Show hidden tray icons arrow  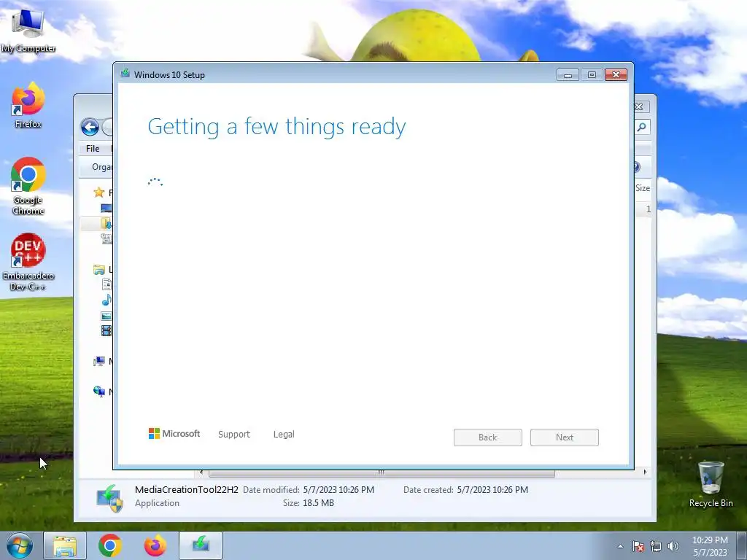coord(620,546)
